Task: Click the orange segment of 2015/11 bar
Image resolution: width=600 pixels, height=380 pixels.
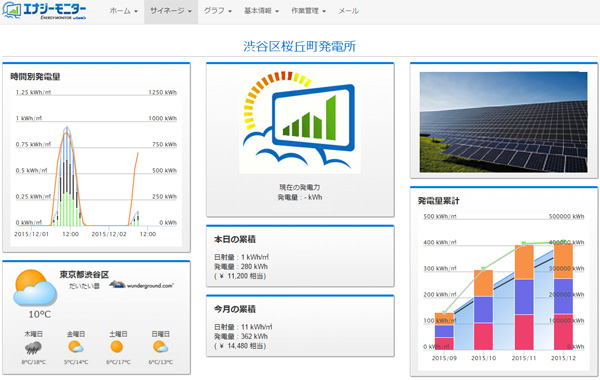Action: pyautogui.click(x=524, y=262)
